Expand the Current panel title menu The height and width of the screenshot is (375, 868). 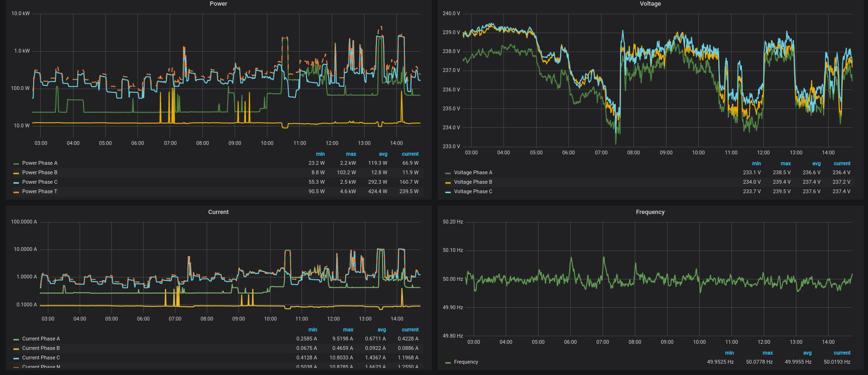coord(218,212)
